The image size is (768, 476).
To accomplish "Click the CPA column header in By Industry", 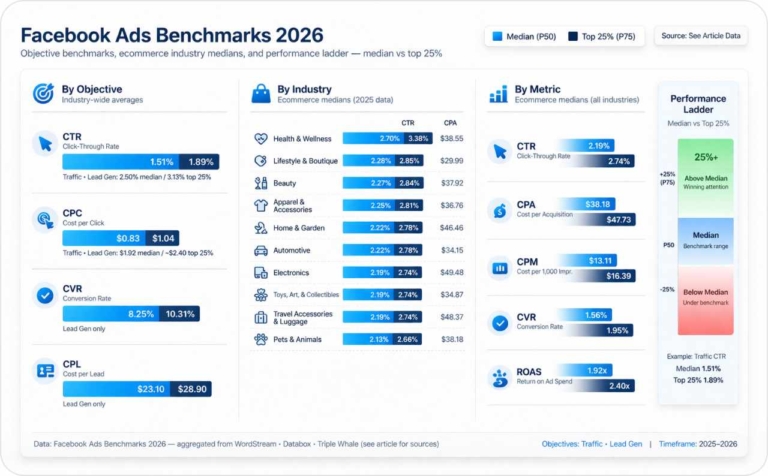I will tap(450, 123).
